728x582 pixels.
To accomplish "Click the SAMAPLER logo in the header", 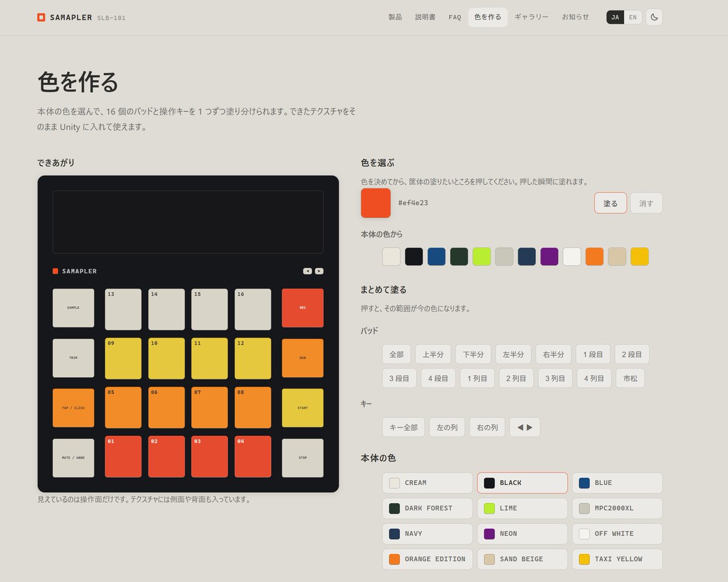I will [x=81, y=18].
